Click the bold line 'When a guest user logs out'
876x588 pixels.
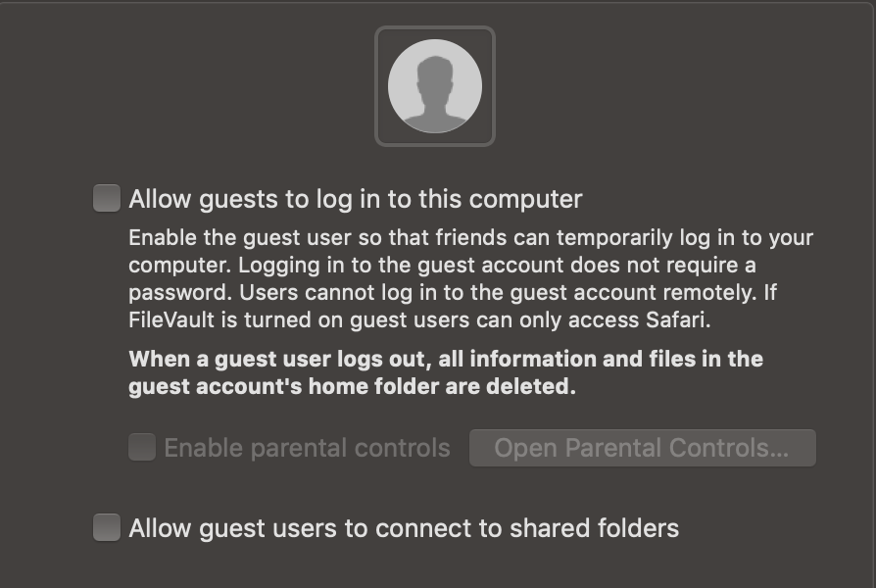click(x=446, y=359)
